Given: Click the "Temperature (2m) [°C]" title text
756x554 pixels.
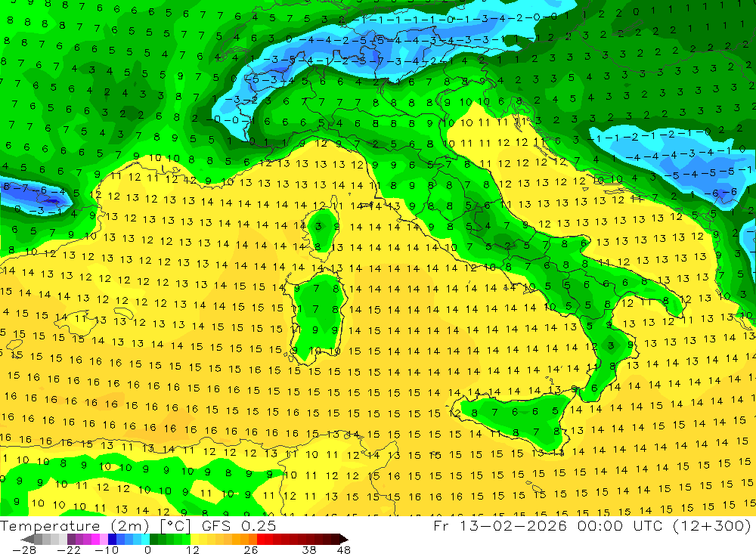Looking at the screenshot, I should click(95, 525).
